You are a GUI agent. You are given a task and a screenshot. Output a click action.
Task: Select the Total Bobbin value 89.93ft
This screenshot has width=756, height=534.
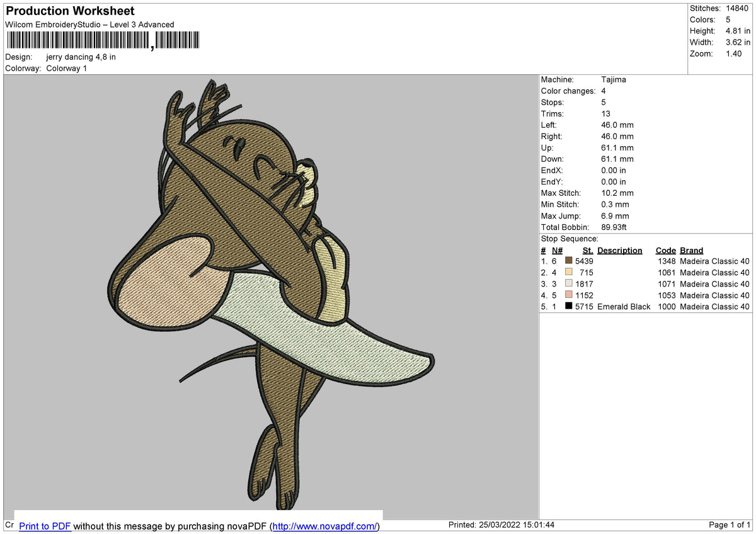tap(614, 227)
